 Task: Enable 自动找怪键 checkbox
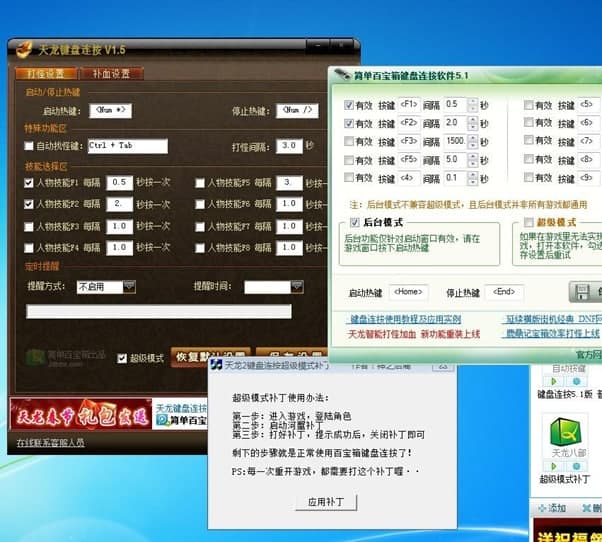tap(28, 146)
